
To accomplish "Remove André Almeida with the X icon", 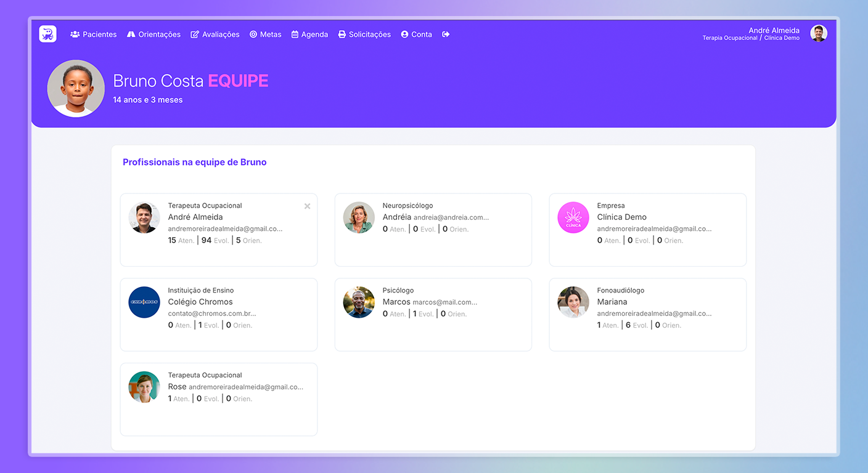I will (x=307, y=206).
